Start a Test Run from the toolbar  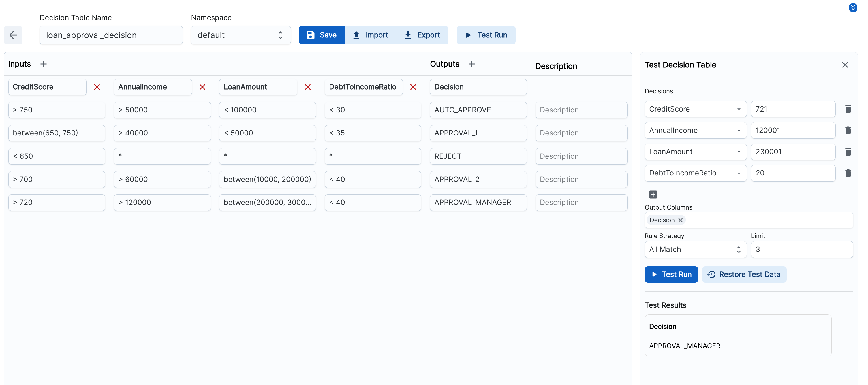(x=486, y=35)
